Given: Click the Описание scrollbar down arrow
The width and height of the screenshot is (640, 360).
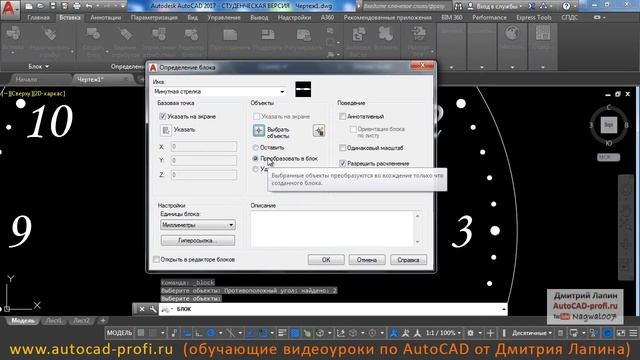Looking at the screenshot, I should 418,242.
